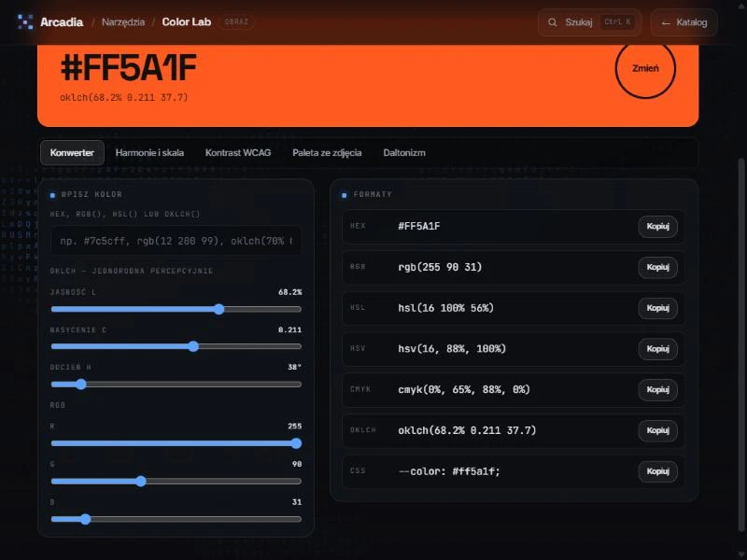Copy the CMYK value with Kopiuj
Screen dimensions: 747x560
657,389
